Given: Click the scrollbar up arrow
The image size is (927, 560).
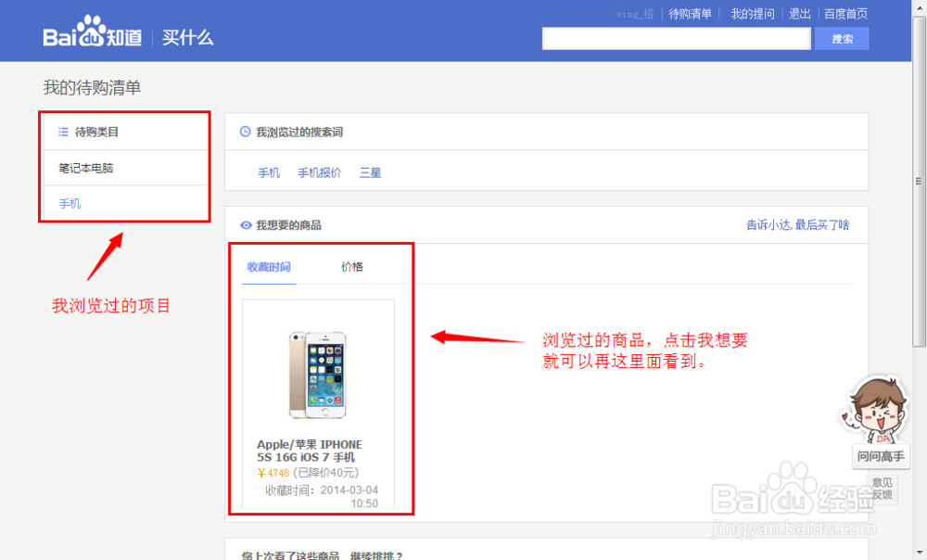Looking at the screenshot, I should (919, 7).
